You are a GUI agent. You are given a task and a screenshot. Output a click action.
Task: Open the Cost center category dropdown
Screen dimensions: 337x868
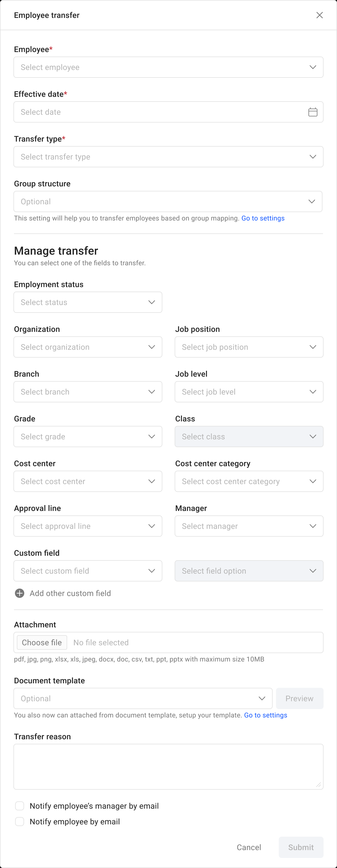(x=249, y=481)
